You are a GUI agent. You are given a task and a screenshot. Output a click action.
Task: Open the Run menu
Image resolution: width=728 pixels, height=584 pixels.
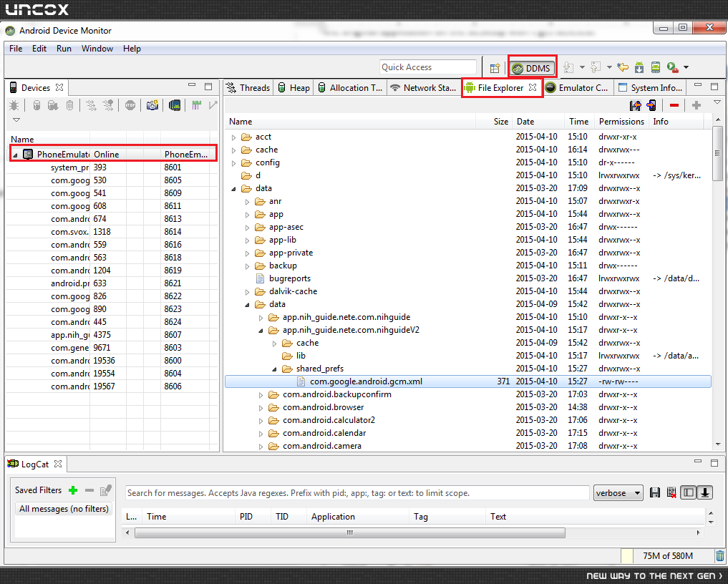click(x=64, y=49)
